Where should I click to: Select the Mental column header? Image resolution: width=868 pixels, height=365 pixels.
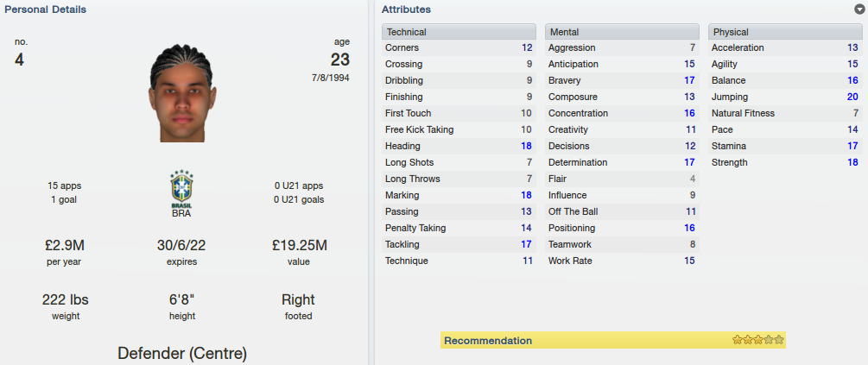(622, 32)
